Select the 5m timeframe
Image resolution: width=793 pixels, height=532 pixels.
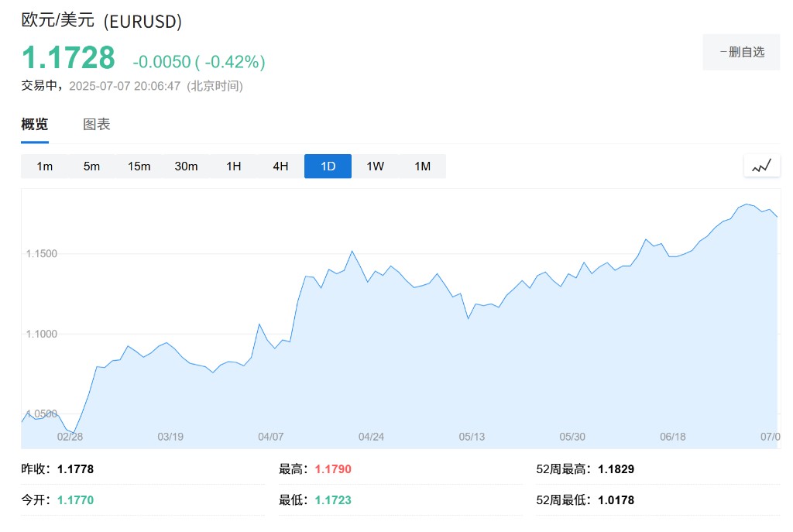point(91,166)
